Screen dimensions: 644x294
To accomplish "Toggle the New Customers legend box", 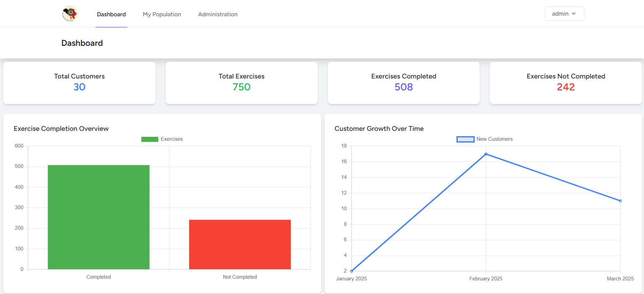I will click(x=465, y=139).
